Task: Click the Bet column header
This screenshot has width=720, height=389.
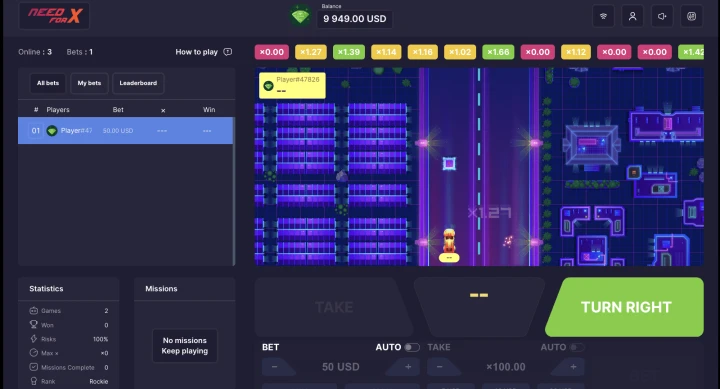Action: (x=118, y=110)
